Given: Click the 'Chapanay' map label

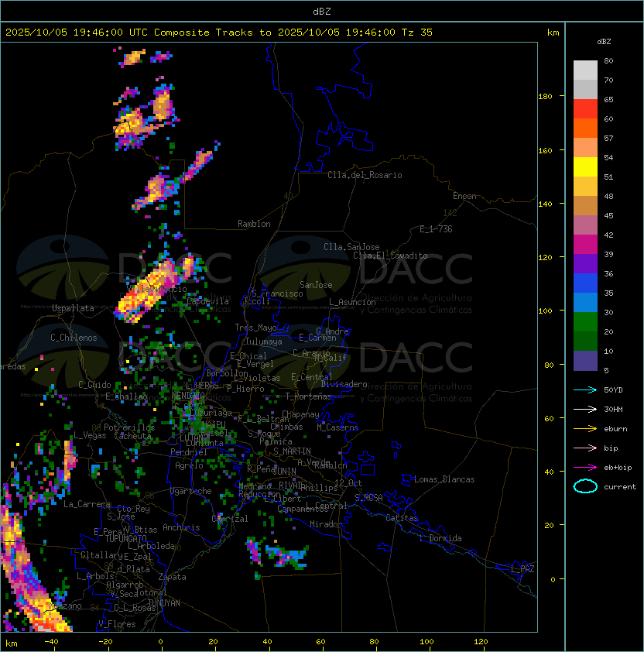Looking at the screenshot, I should tap(300, 414).
